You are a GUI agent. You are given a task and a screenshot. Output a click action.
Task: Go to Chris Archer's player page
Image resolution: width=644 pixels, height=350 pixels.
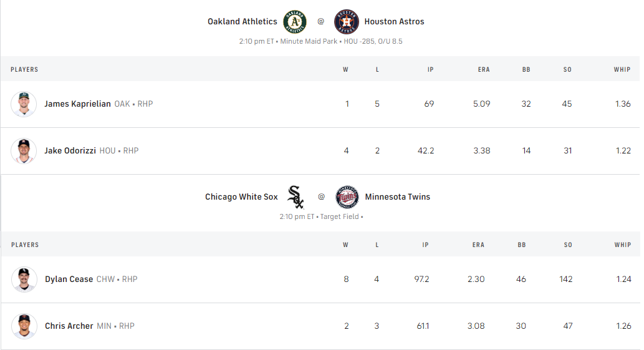coord(69,326)
